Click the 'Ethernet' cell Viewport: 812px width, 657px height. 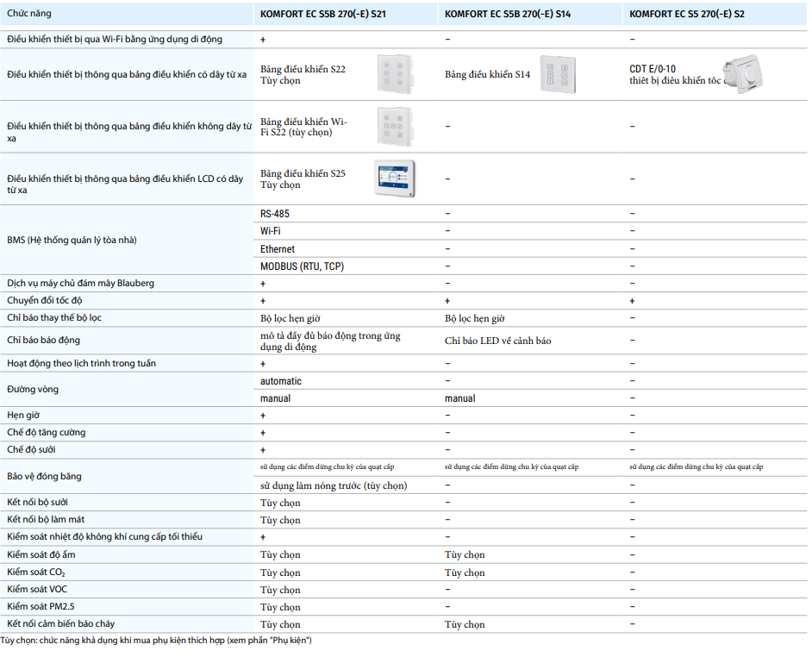277,249
